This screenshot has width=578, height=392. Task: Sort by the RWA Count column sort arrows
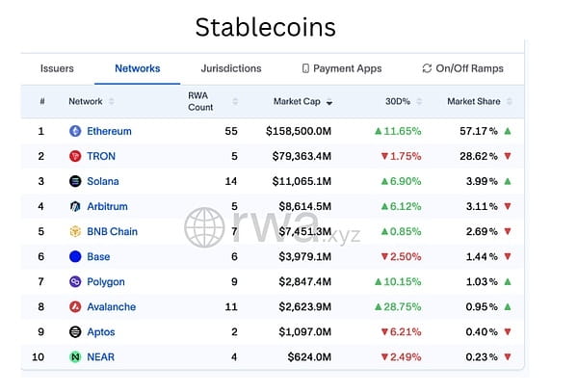[235, 101]
